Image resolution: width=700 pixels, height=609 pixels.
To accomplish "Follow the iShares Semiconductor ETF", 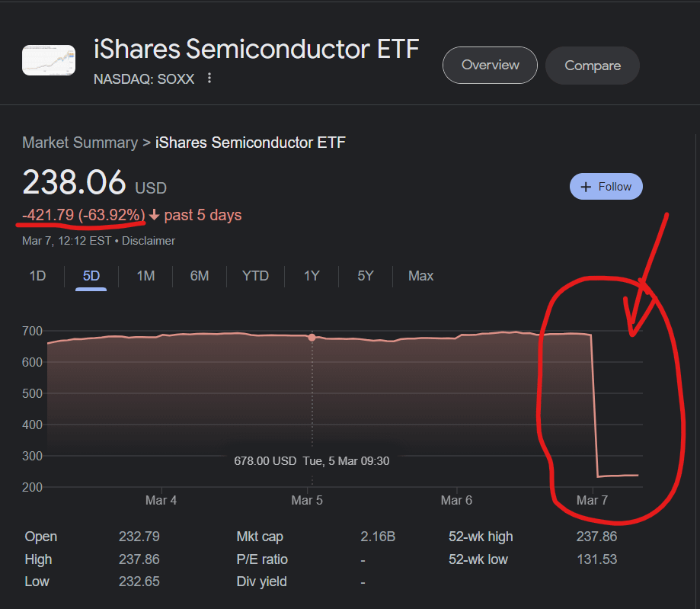I will 606,187.
